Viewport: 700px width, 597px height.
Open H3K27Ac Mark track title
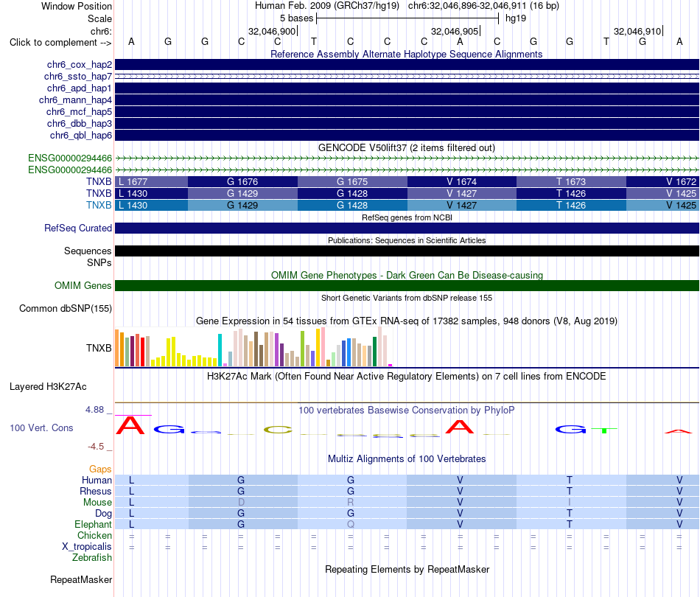[407, 377]
